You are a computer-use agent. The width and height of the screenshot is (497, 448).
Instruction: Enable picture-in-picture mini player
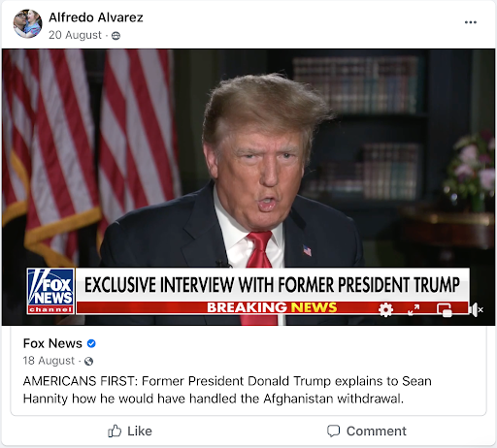tap(445, 310)
